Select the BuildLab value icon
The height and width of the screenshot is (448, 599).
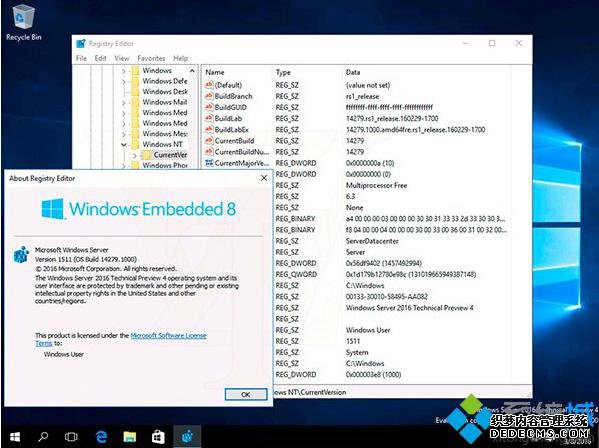click(209, 118)
